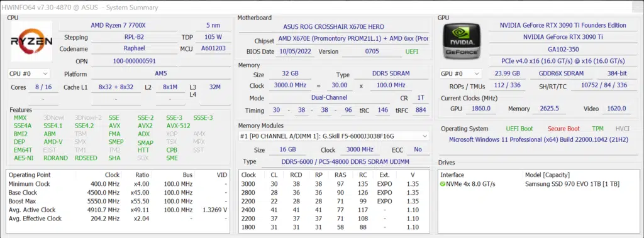The image size is (644, 238).
Task: Click the CR 1T value
Action: tap(420, 98)
